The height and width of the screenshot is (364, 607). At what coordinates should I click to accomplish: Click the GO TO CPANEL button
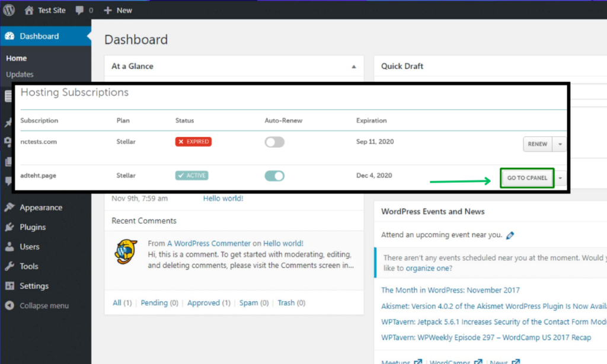(x=526, y=177)
